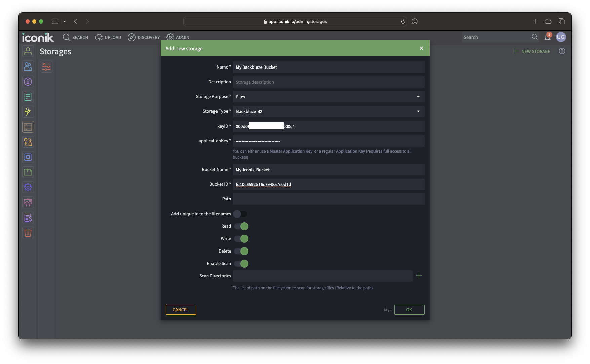The height and width of the screenshot is (364, 590).
Task: Click the Bucket ID field
Action: (328, 184)
